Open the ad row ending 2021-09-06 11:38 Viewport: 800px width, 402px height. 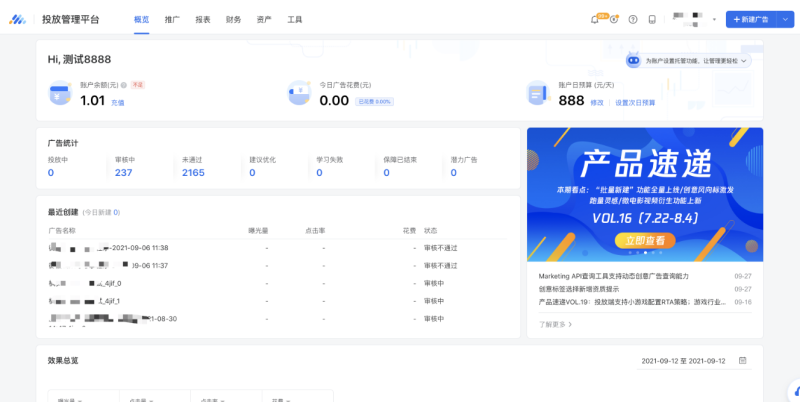tap(108, 248)
